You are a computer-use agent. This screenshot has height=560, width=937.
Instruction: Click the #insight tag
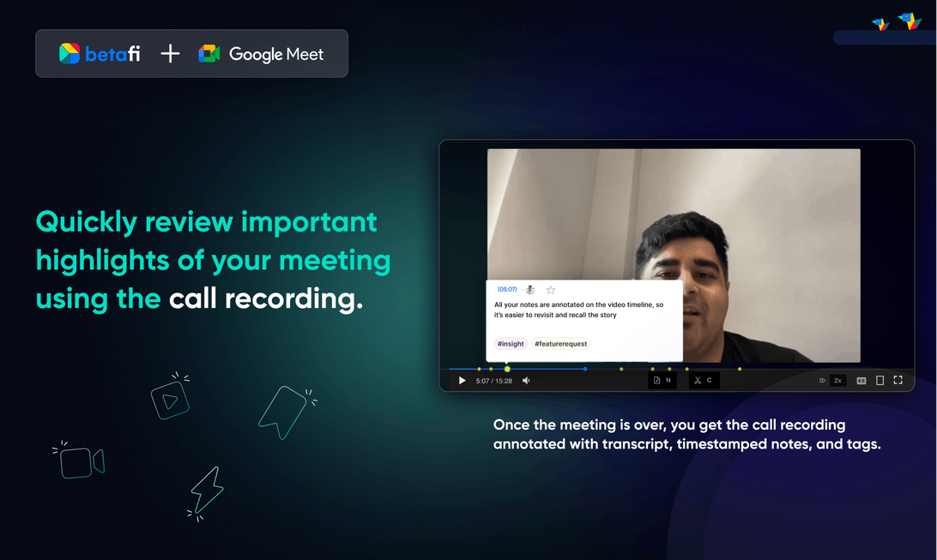[511, 344]
